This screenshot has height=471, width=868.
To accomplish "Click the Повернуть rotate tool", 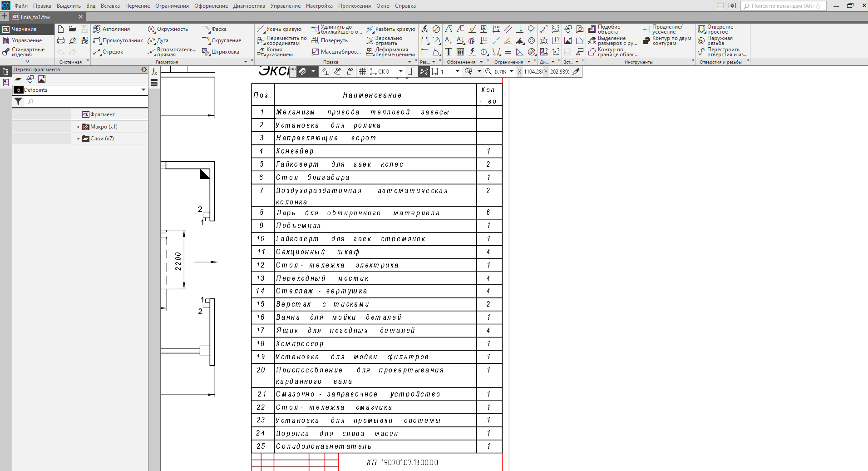I will coord(330,40).
